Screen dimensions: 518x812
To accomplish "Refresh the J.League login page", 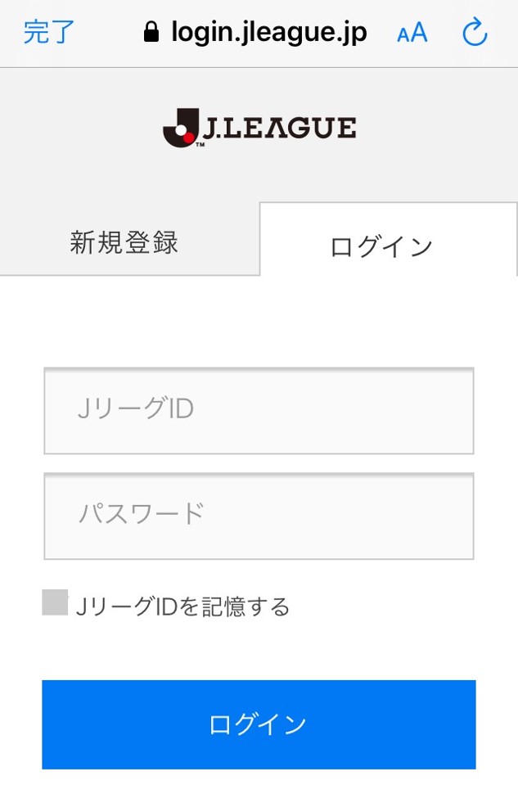I will pos(475,33).
